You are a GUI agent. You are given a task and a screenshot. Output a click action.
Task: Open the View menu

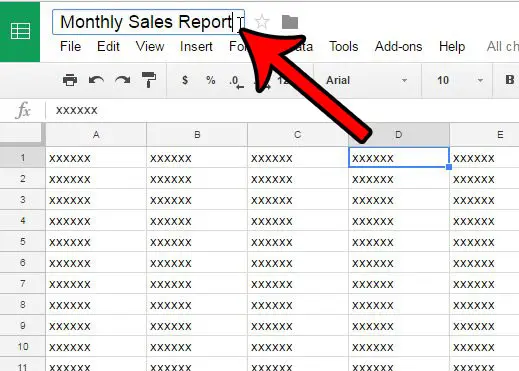tap(150, 46)
